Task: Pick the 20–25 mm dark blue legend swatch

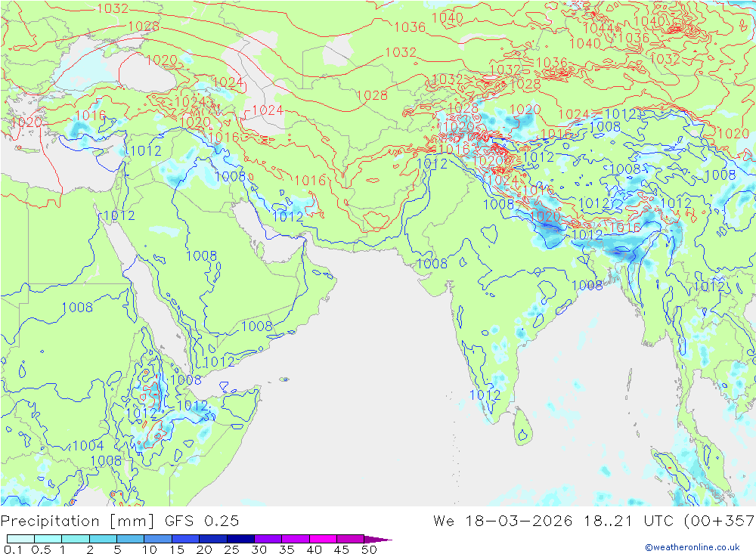Action: point(213,539)
